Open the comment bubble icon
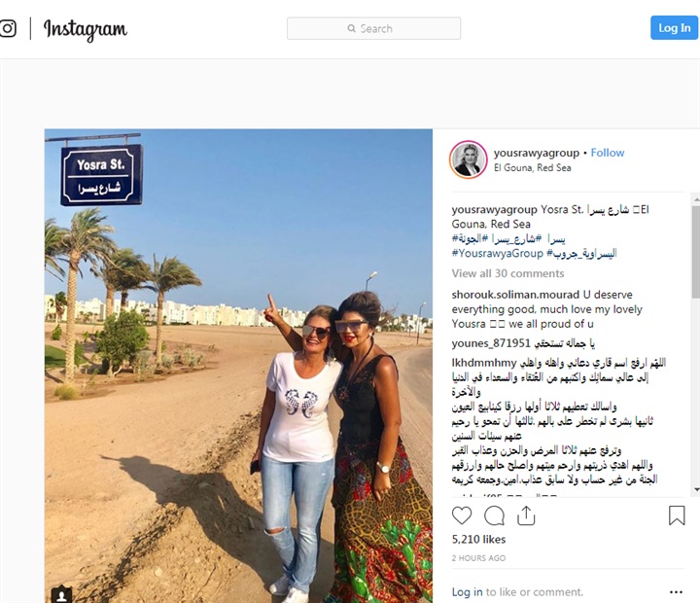 point(494,515)
